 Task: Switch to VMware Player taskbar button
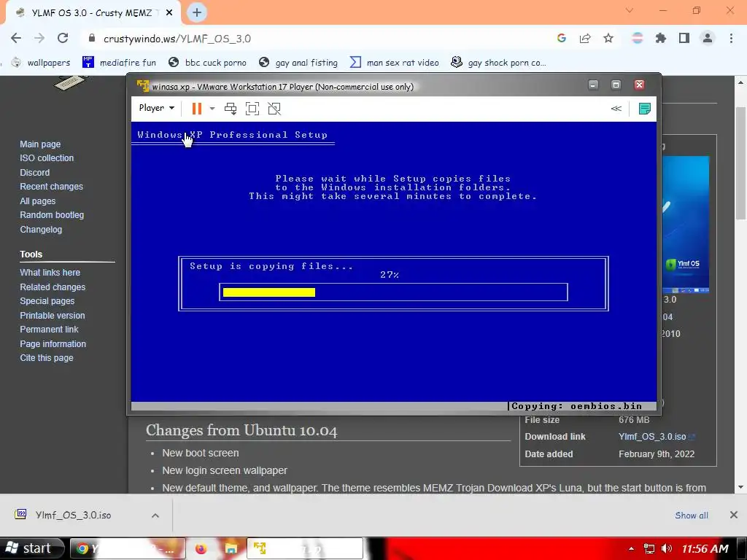(x=305, y=548)
